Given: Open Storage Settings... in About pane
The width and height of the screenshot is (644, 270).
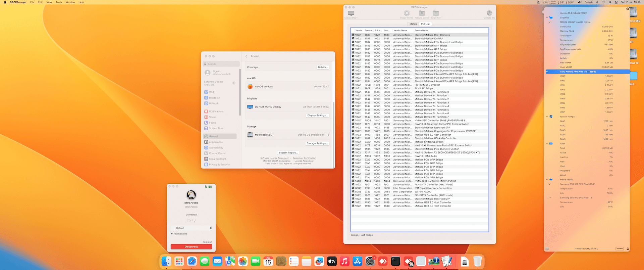Looking at the screenshot, I should coord(317,143).
